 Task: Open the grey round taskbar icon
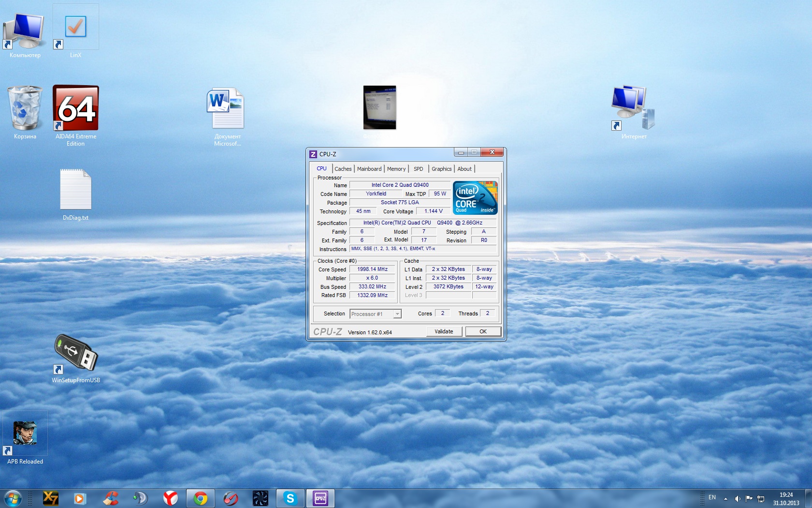(x=140, y=498)
